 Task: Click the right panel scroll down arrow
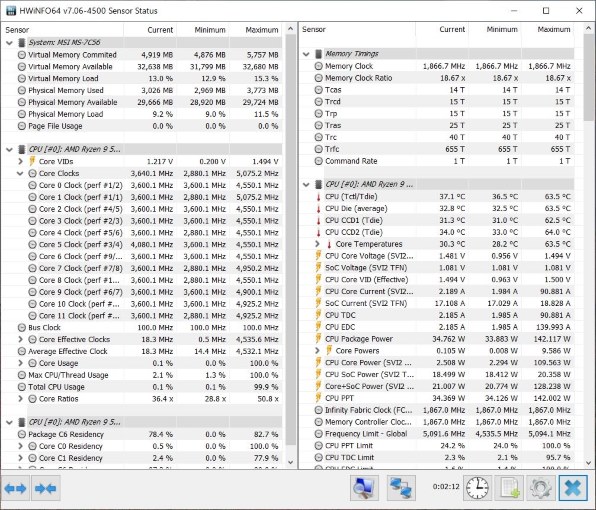point(589,463)
